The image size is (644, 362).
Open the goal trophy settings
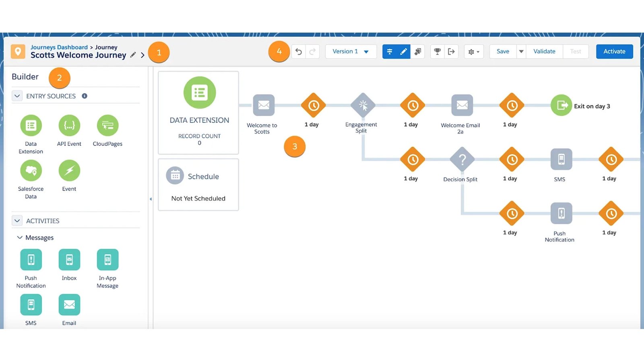(437, 51)
